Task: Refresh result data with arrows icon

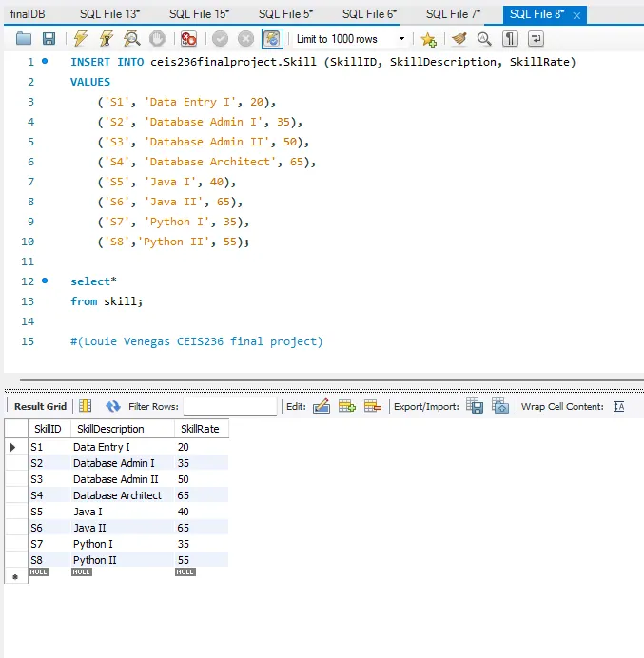Action: pos(112,406)
